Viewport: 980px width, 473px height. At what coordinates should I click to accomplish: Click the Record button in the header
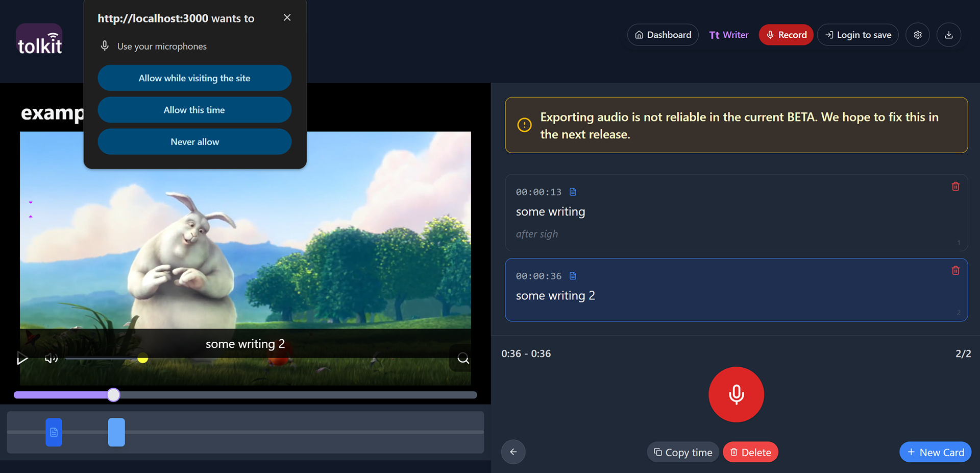pos(786,35)
